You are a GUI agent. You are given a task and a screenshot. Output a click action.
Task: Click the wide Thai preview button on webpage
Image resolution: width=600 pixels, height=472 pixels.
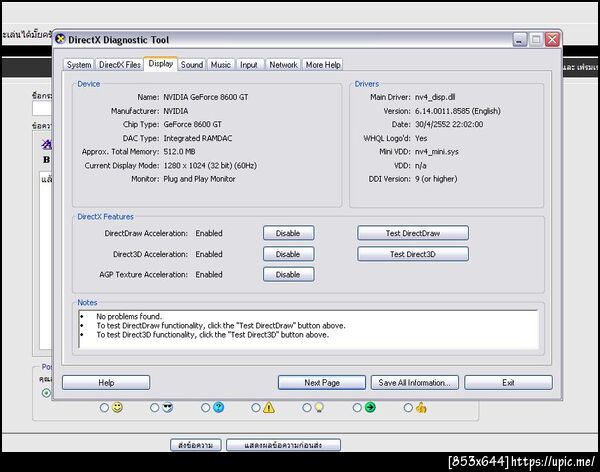coord(283,445)
